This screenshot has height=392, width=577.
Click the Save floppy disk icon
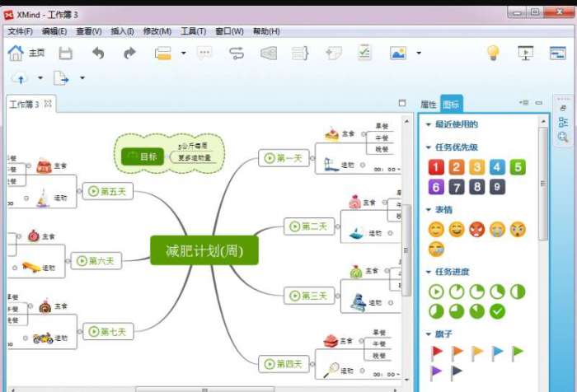(x=65, y=54)
